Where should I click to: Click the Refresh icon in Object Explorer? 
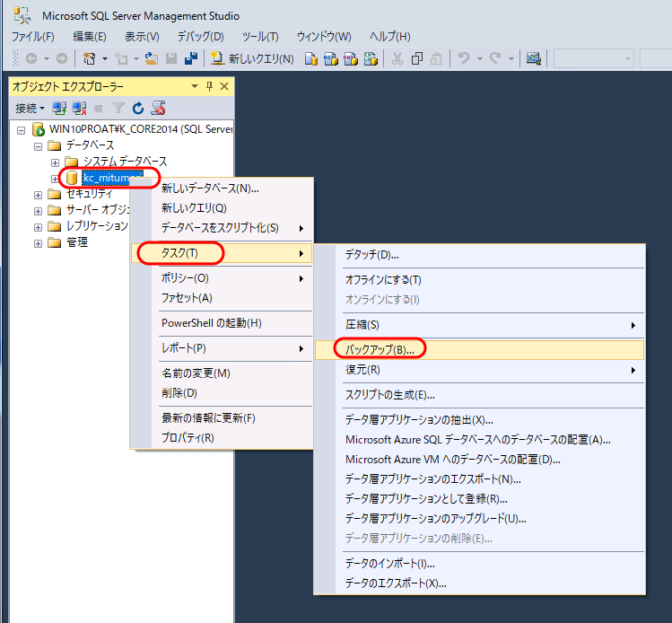(138, 109)
